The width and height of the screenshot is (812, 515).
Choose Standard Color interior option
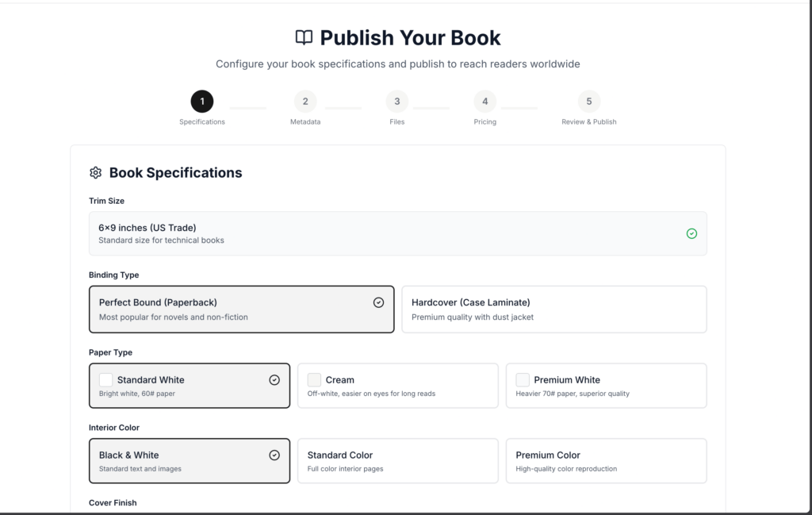point(397,461)
